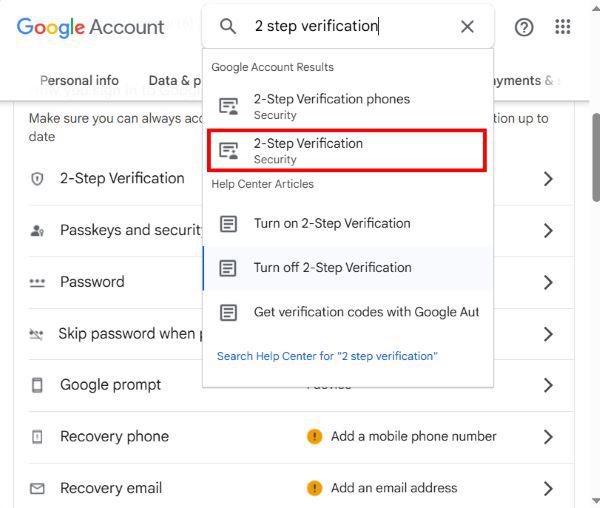Click inside the 2 step verification search field

348,26
